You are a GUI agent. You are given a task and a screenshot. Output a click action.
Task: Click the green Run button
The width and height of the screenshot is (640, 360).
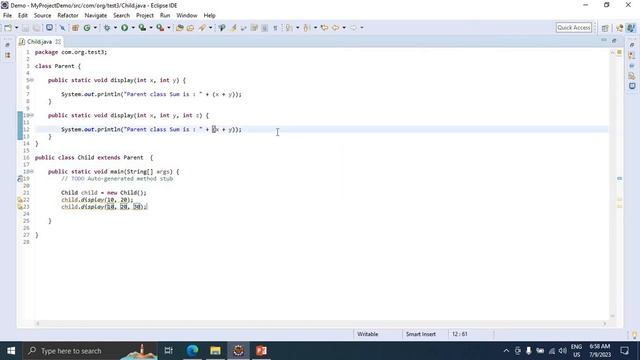(124, 28)
